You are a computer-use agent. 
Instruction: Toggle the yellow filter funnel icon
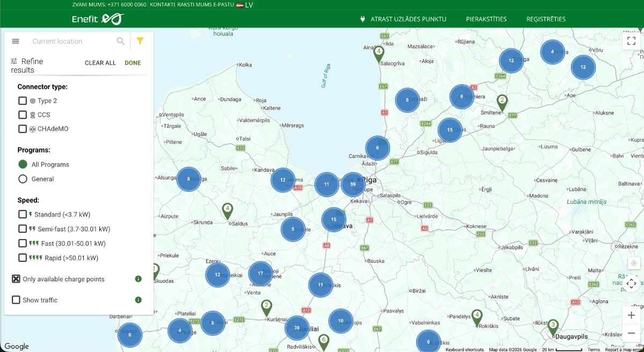tap(140, 41)
